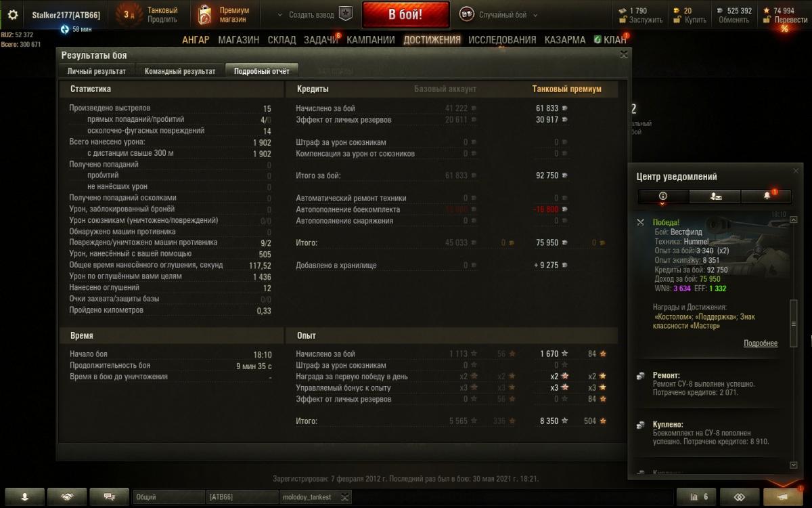The image size is (812, 508).
Task: Open chat channels speech-bubble icon
Action: [x=108, y=496]
